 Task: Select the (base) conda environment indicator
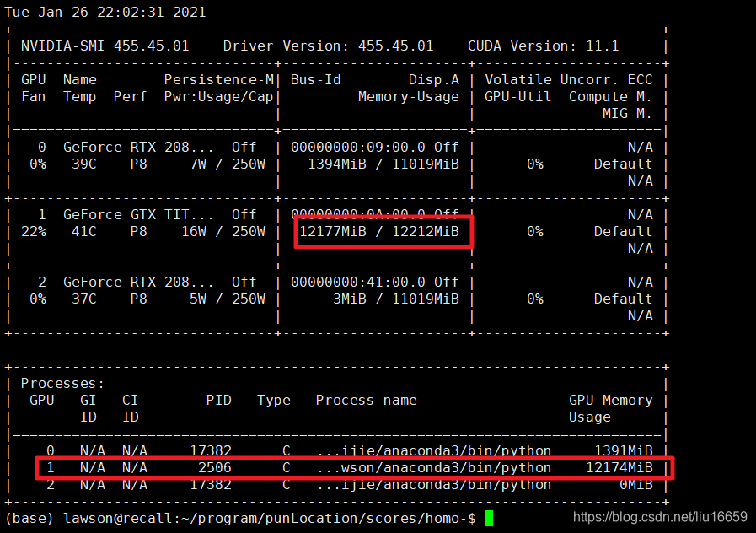pyautogui.click(x=29, y=518)
